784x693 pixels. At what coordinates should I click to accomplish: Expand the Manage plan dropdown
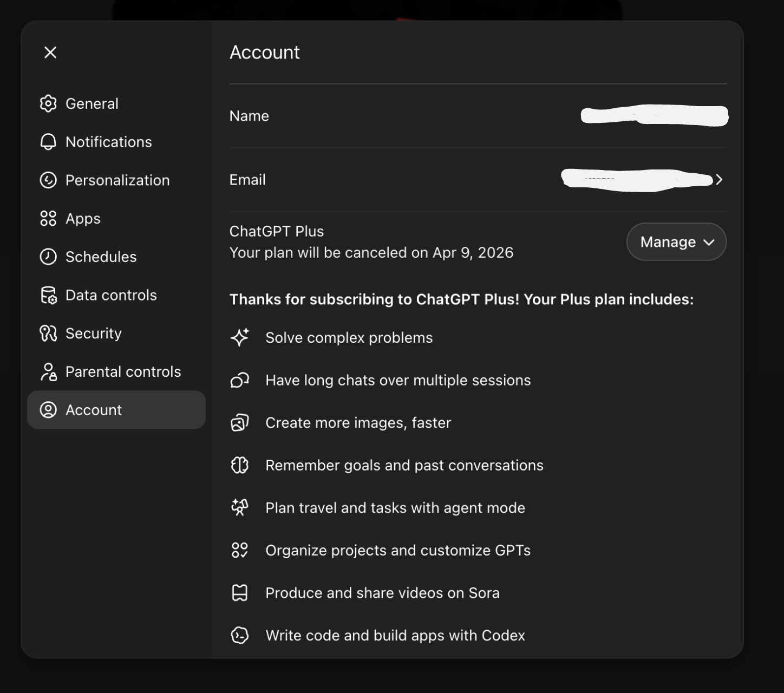pos(676,242)
